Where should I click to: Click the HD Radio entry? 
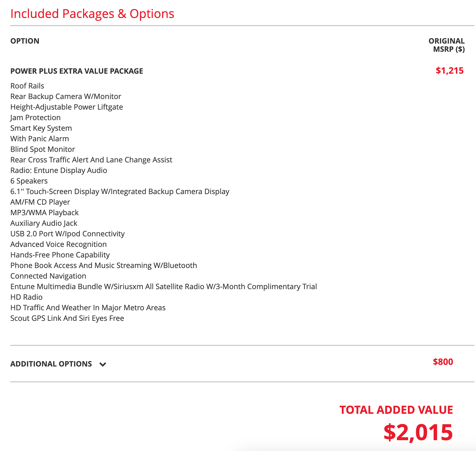(26, 297)
